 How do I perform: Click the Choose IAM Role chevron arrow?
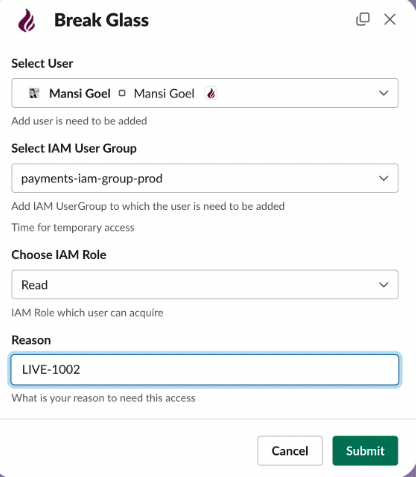pos(384,285)
